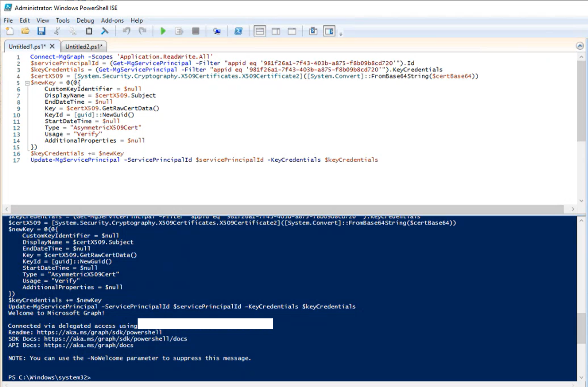This screenshot has width=588, height=387.
Task: Run the script with green arrow
Action: click(x=163, y=31)
